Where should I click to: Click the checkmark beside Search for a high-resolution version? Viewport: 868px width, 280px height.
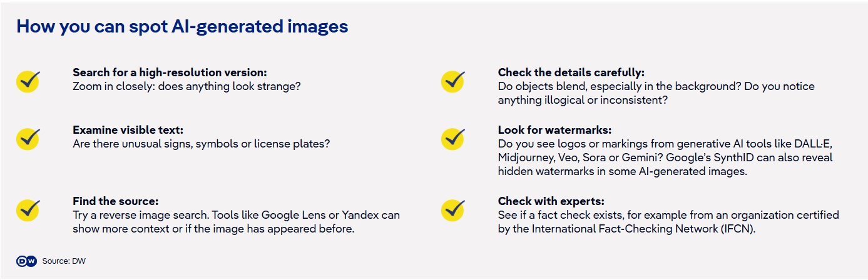(x=28, y=81)
